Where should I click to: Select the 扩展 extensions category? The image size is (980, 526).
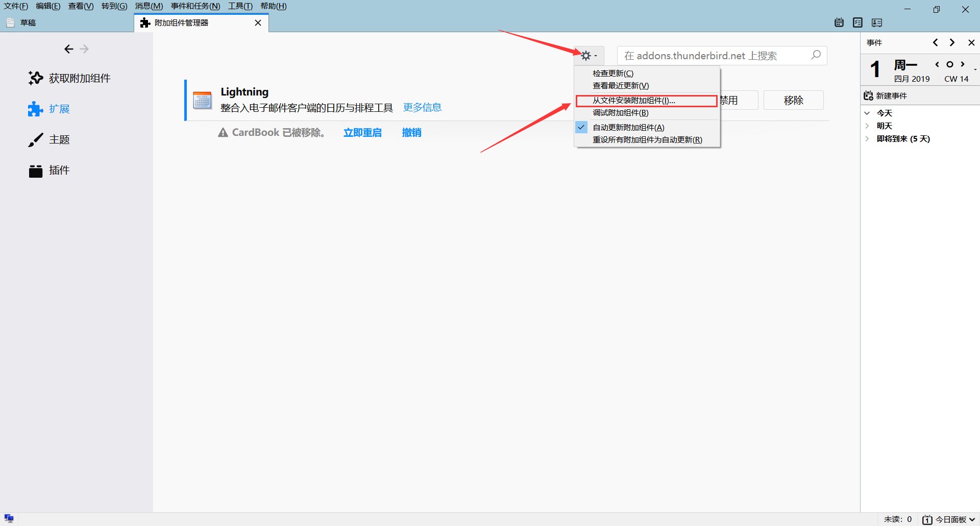click(x=49, y=109)
